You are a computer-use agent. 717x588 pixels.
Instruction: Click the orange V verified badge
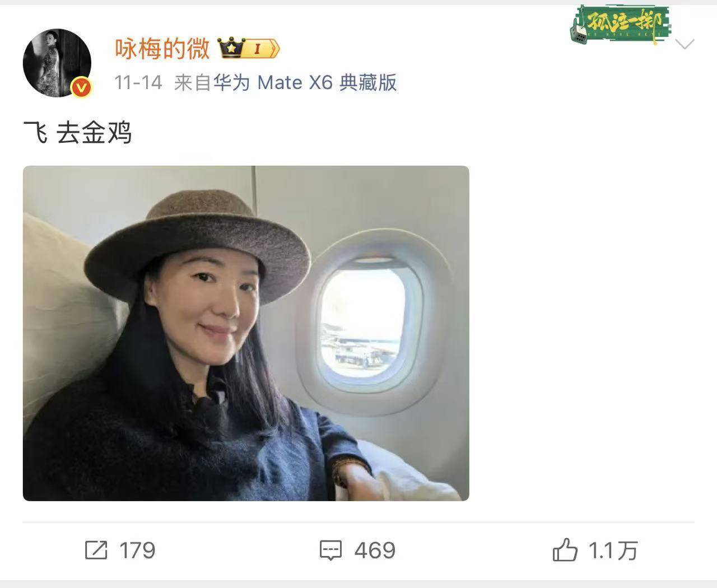[82, 87]
